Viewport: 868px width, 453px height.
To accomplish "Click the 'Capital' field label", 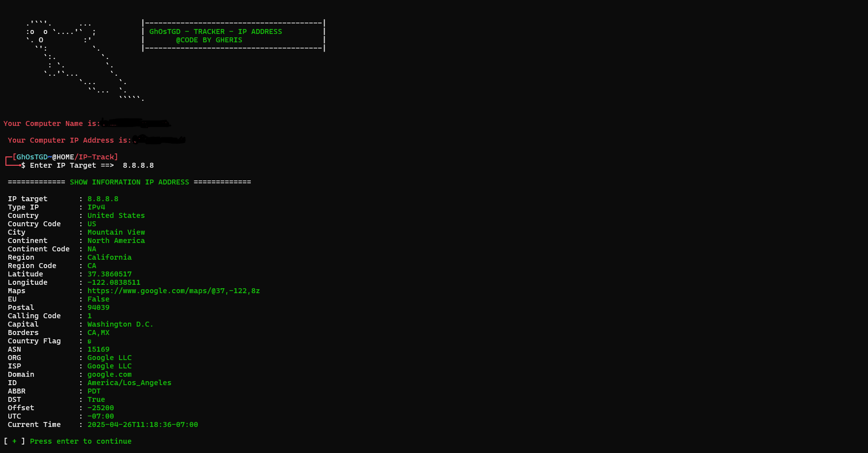I will pos(23,324).
